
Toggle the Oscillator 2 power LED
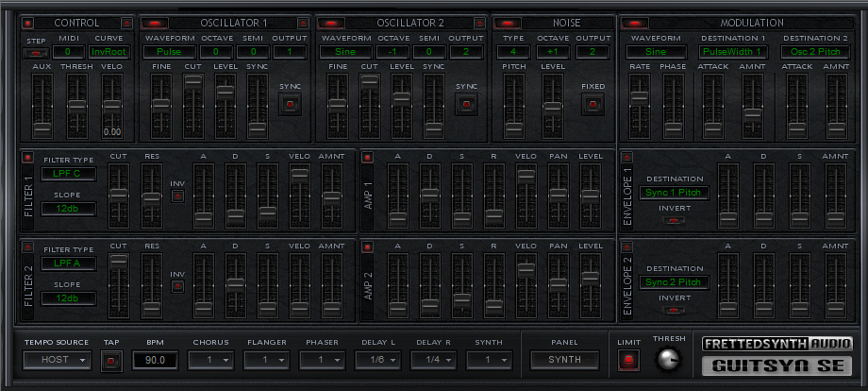point(331,24)
